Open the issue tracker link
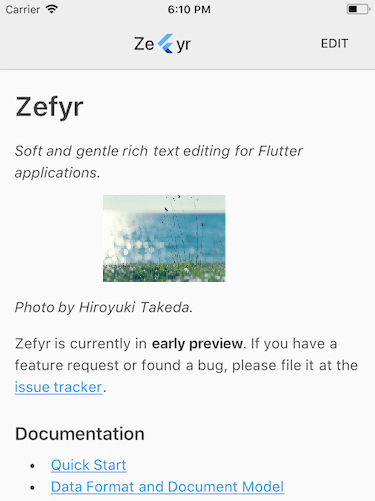This screenshot has width=375, height=501. point(58,387)
